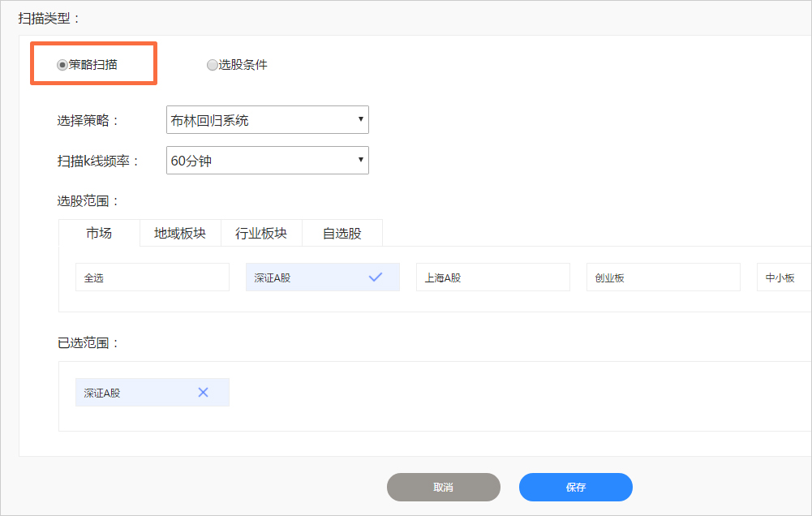Choose the 全选 market option

(x=153, y=277)
